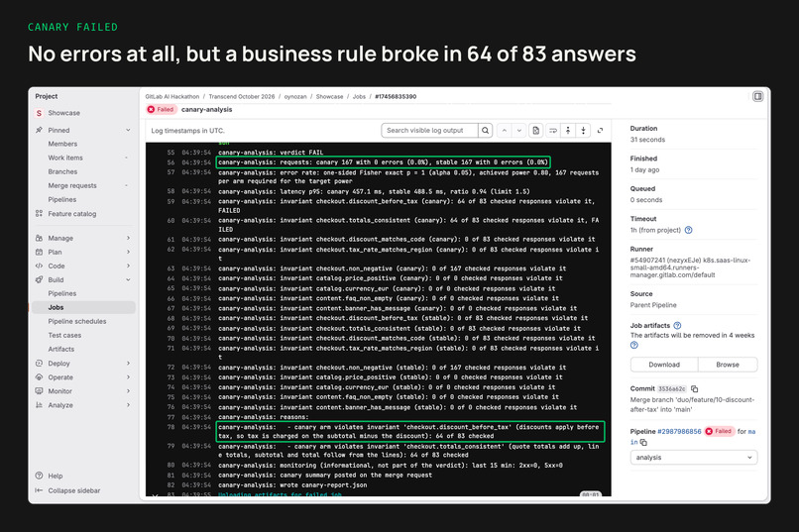Click help icon below artifacts removal text

coord(633,345)
